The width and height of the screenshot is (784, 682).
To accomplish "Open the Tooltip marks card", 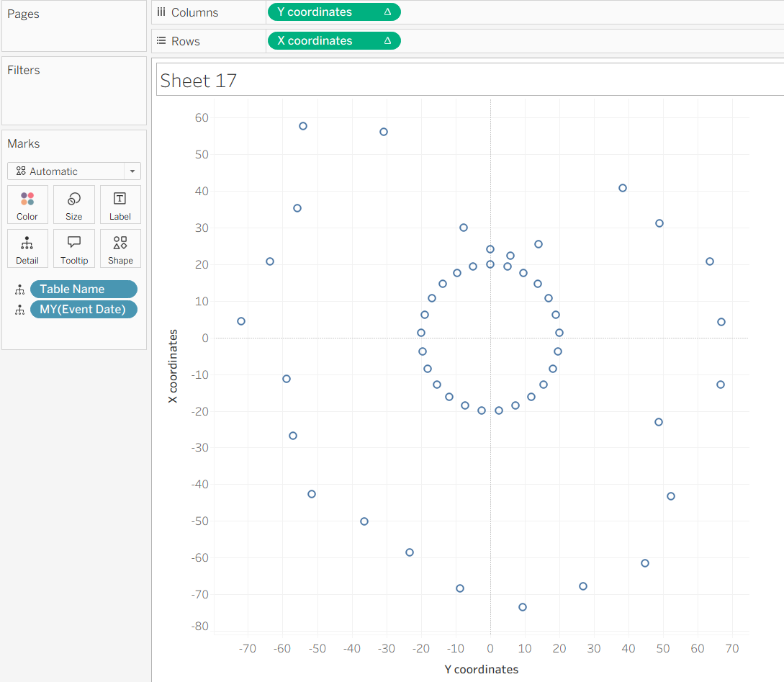I will coord(73,249).
